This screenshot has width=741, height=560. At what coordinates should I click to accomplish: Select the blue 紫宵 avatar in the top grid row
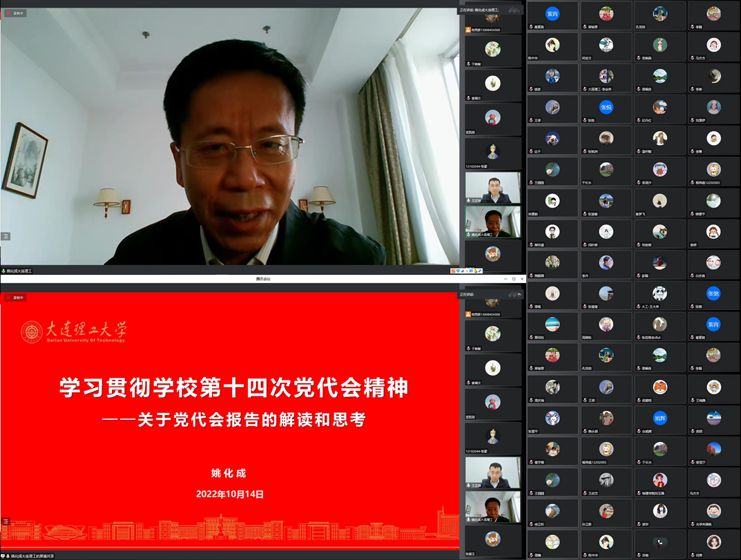pos(552,14)
